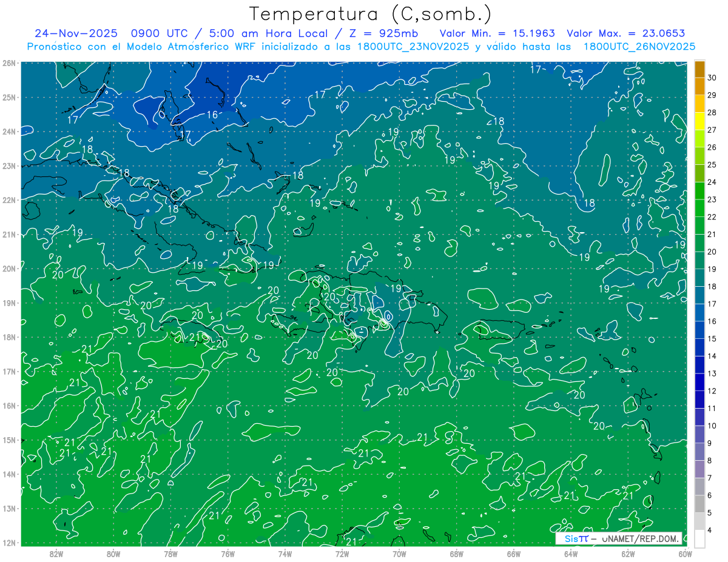Click the "82W" longitude axis label

[56, 554]
